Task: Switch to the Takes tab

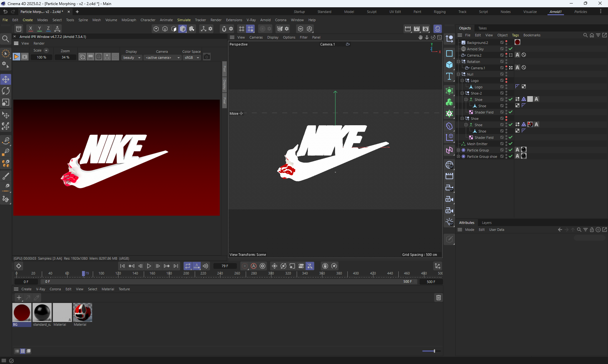Action: [x=482, y=28]
